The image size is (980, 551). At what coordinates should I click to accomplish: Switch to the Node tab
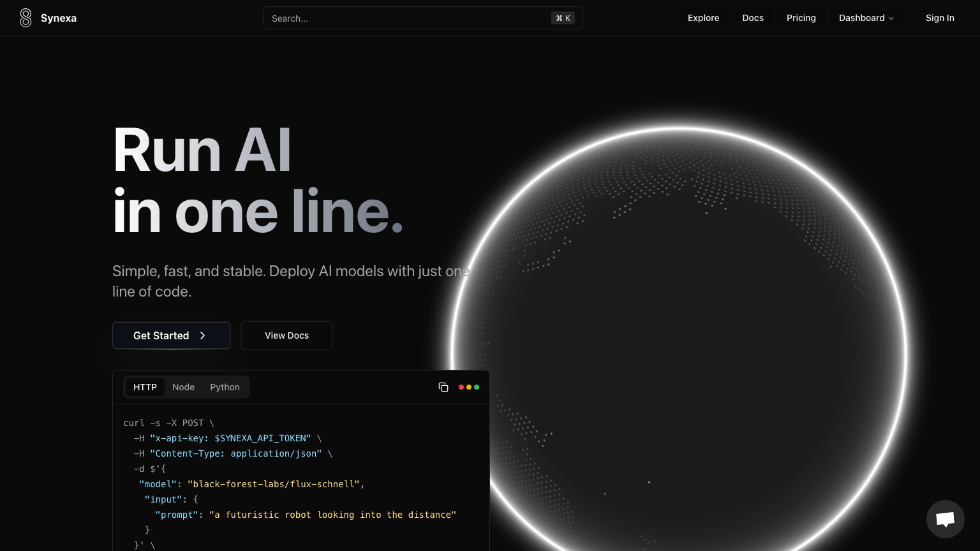coord(183,387)
